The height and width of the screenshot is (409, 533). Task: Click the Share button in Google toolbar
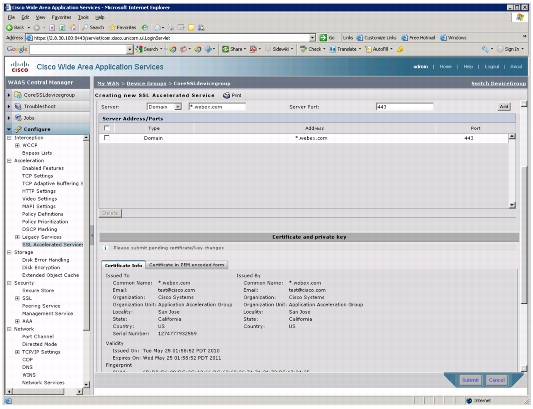(234, 49)
